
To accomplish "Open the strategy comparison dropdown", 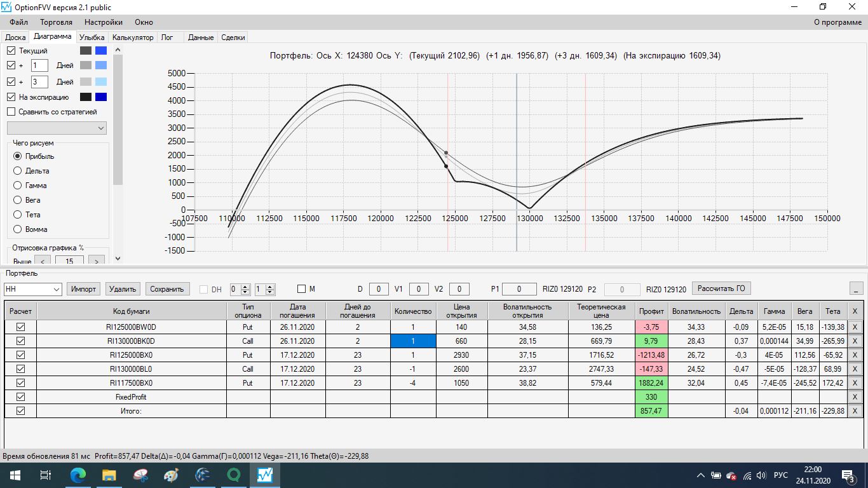I will tap(57, 128).
